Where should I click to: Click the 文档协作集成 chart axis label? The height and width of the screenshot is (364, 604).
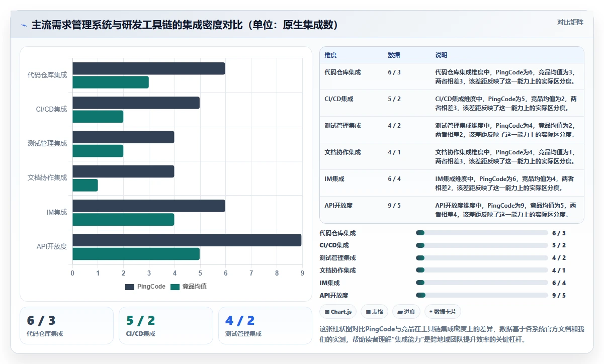[x=47, y=177]
